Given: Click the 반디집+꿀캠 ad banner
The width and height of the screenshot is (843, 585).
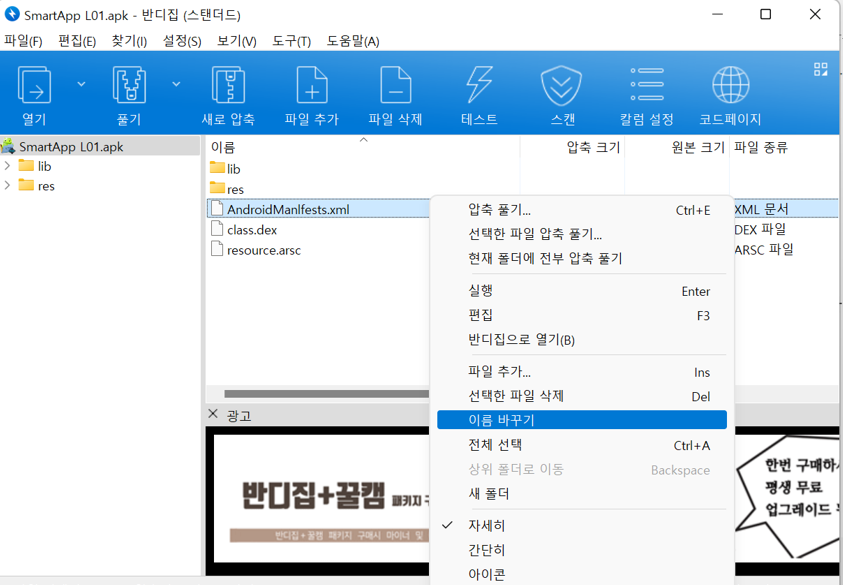Looking at the screenshot, I should [x=323, y=500].
